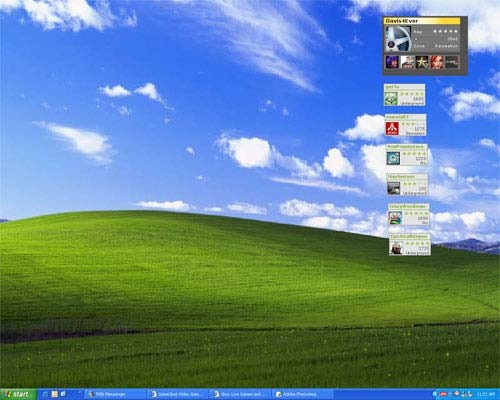This screenshot has height=400, width=500.
Task: Click third quick launch icon in taskbar
Action: pos(63,394)
